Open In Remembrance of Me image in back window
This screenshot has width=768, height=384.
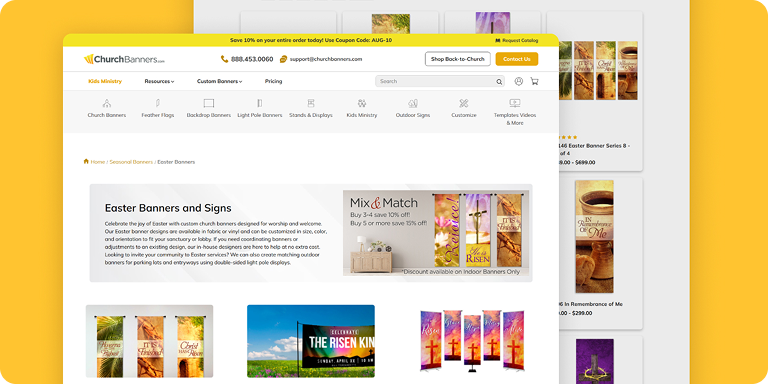[x=594, y=237]
